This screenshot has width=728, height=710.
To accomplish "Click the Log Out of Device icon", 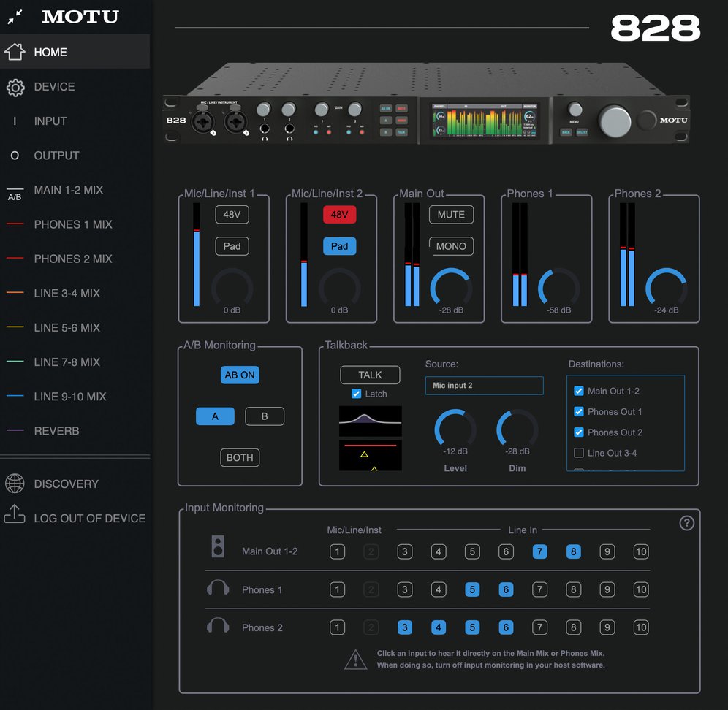I will tap(15, 516).
